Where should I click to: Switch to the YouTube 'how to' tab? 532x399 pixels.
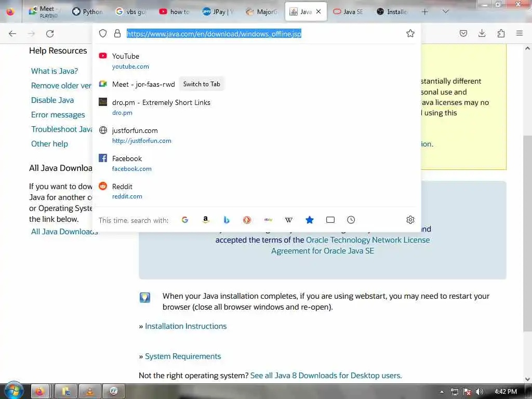pos(175,11)
